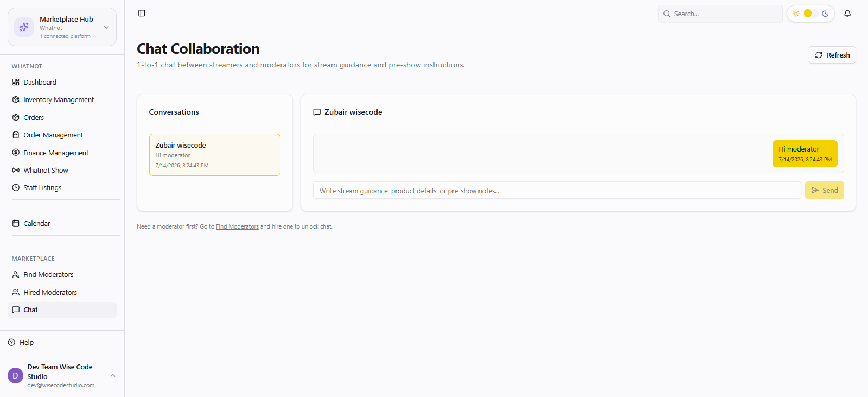Screen dimensions: 868x397
Task: Click the Calendar icon in sidebar
Action: [x=16, y=223]
